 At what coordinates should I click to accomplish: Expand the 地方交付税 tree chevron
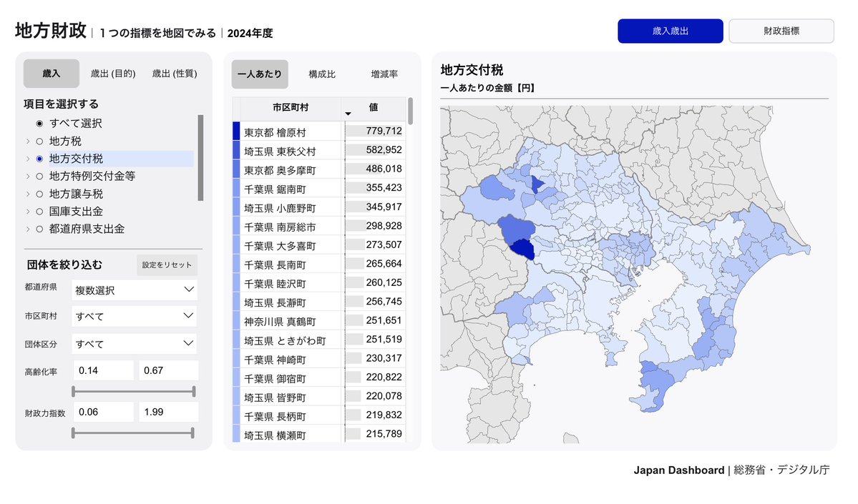[28, 159]
